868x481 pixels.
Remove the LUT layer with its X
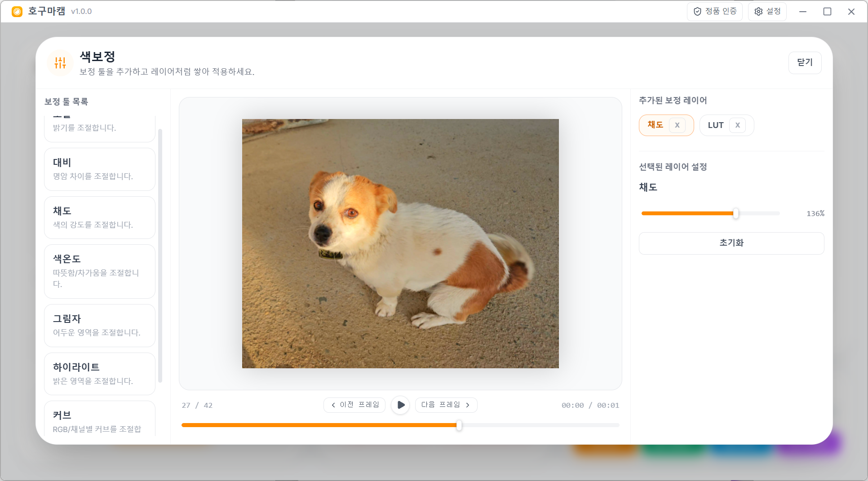coord(737,125)
